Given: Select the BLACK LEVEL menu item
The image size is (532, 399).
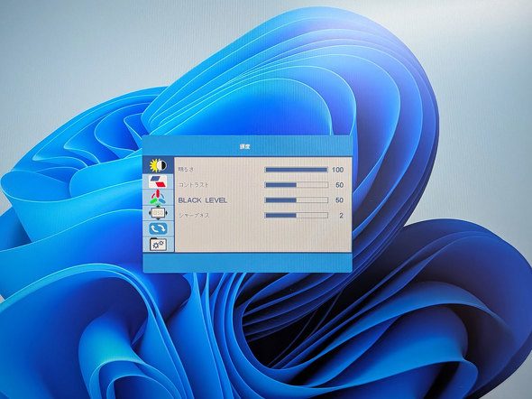Looking at the screenshot, I should 203,200.
